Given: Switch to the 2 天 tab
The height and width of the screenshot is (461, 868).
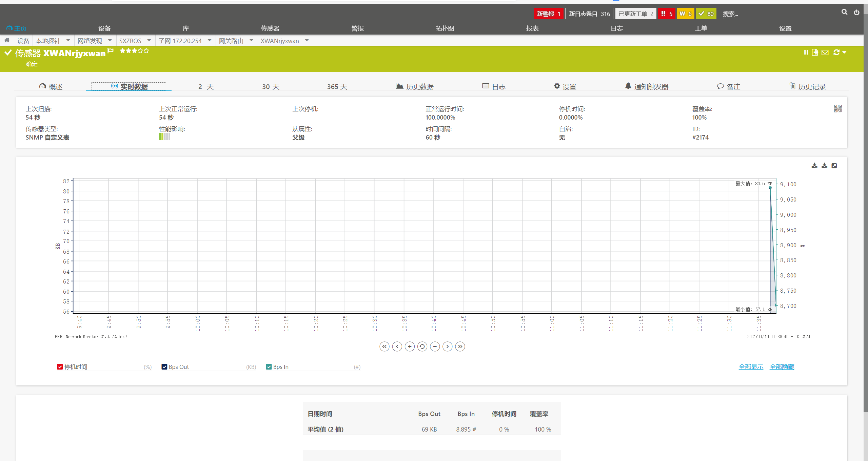Looking at the screenshot, I should [x=206, y=87].
